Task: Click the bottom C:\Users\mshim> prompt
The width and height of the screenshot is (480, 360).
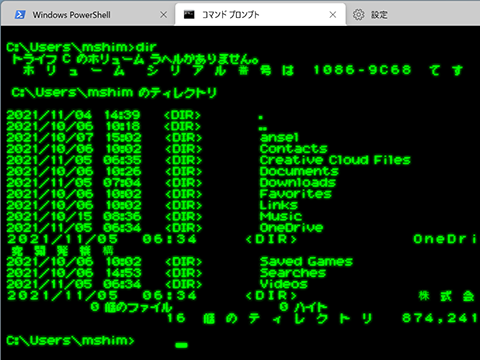Action: (70, 340)
